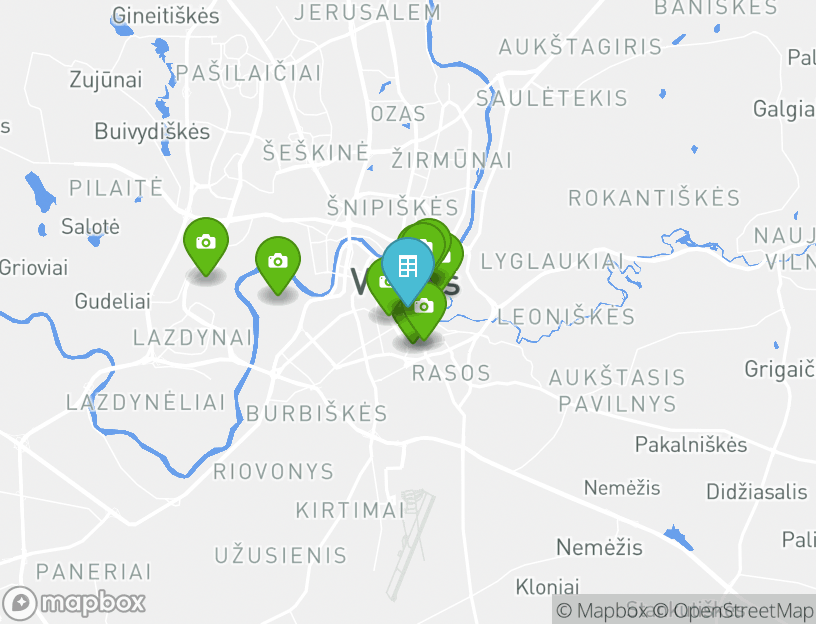Click the Lazdynai district label
The image size is (816, 624).
pyautogui.click(x=193, y=337)
